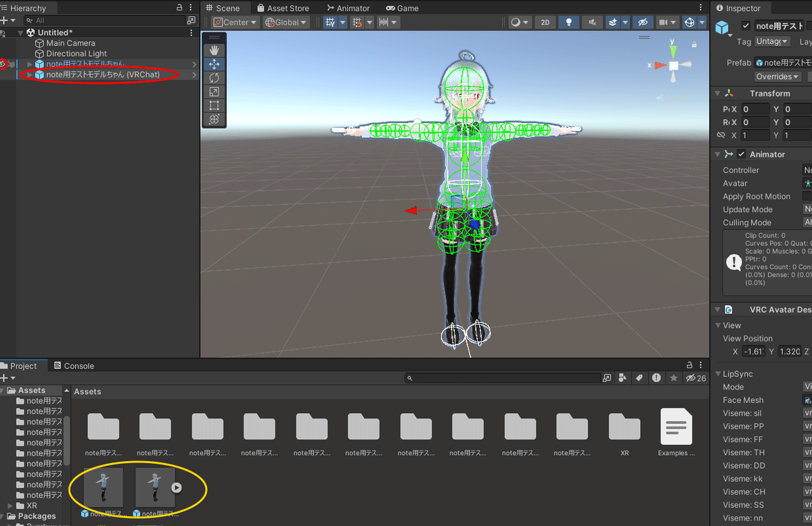The width and height of the screenshot is (812, 526).
Task: Toggle grid visibility icon in scene toolbar
Action: (331, 22)
